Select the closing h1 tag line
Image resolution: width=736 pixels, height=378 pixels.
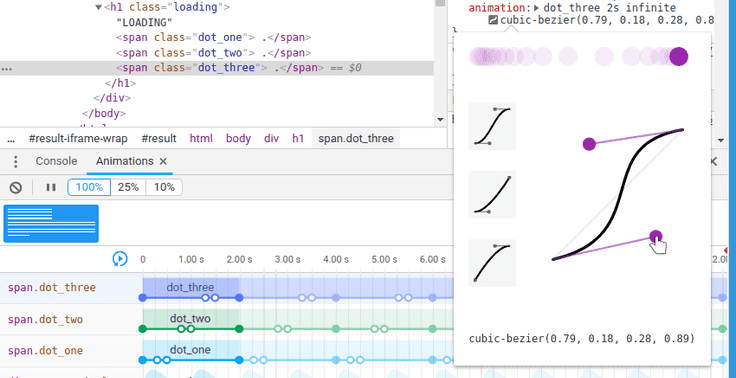pos(121,83)
